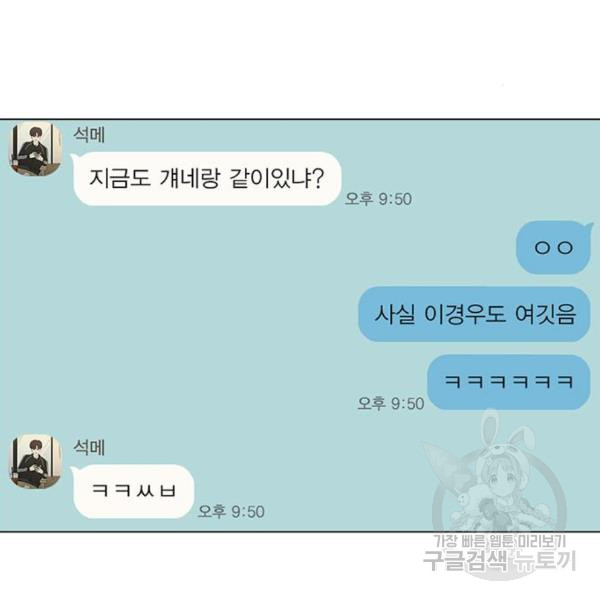Tap the blue 'ㅇㅇ' reply bubble
The width and height of the screenshot is (600, 600).
click(x=554, y=248)
